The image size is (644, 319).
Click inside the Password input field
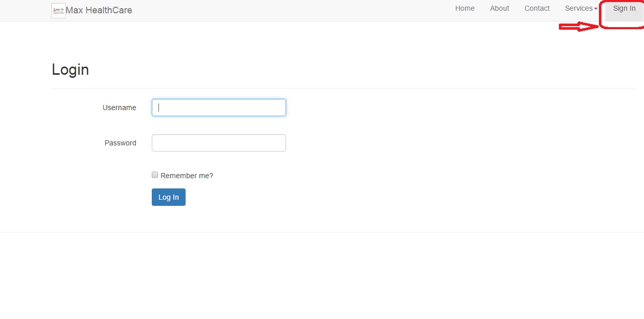click(x=218, y=143)
